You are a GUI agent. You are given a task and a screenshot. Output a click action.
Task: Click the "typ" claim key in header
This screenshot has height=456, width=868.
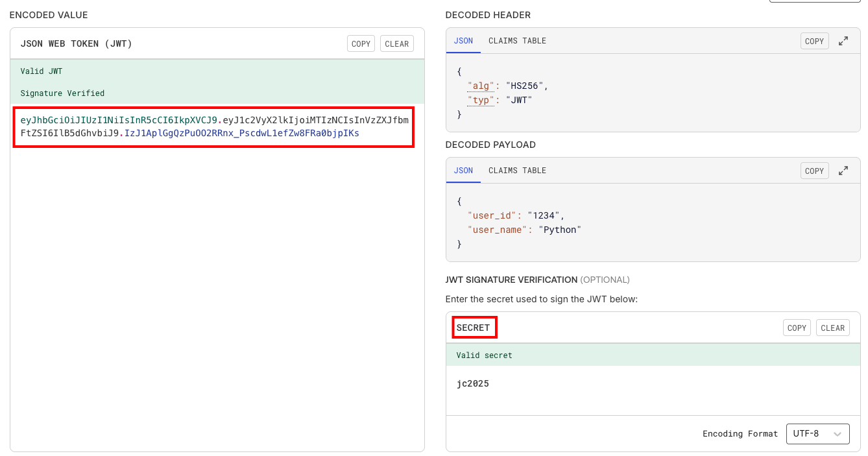pos(481,100)
